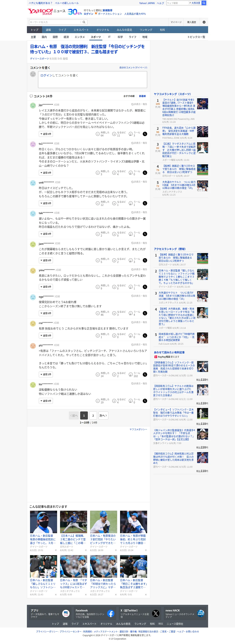This screenshot has width=235, height=644.
Task: Dismiss the 8/6(木) 22:42 堀瑞輝 article
Action: coord(86,550)
